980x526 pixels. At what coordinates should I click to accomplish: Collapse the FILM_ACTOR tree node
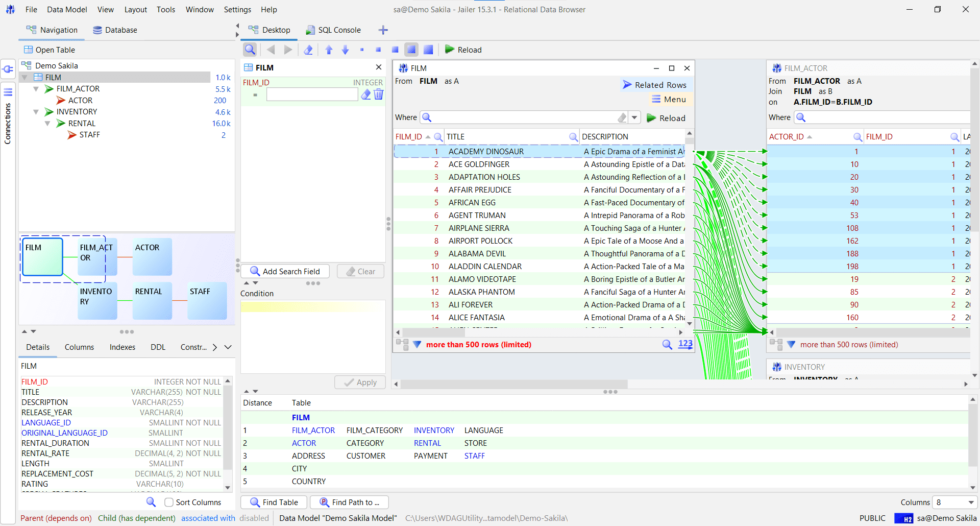36,89
